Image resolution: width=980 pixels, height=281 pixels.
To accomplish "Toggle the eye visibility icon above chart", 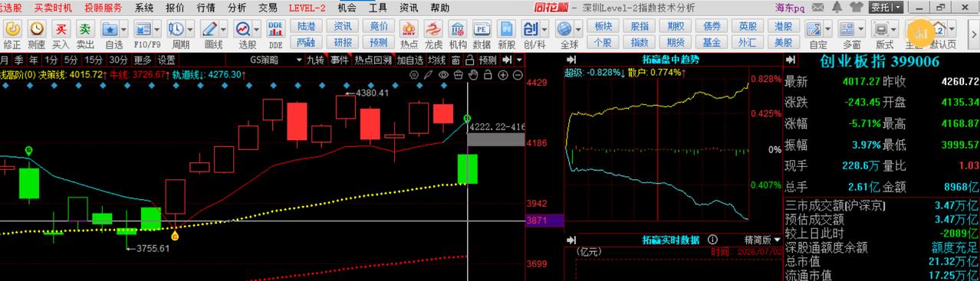I will point(442,75).
